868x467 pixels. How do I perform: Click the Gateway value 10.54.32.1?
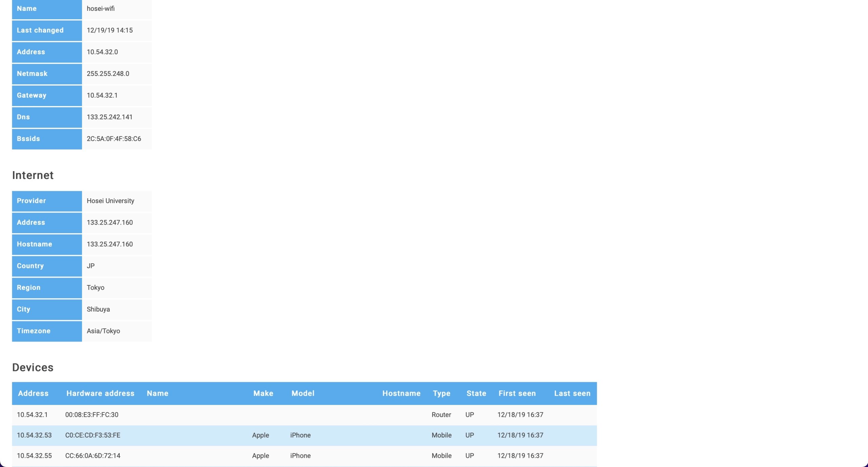(102, 95)
